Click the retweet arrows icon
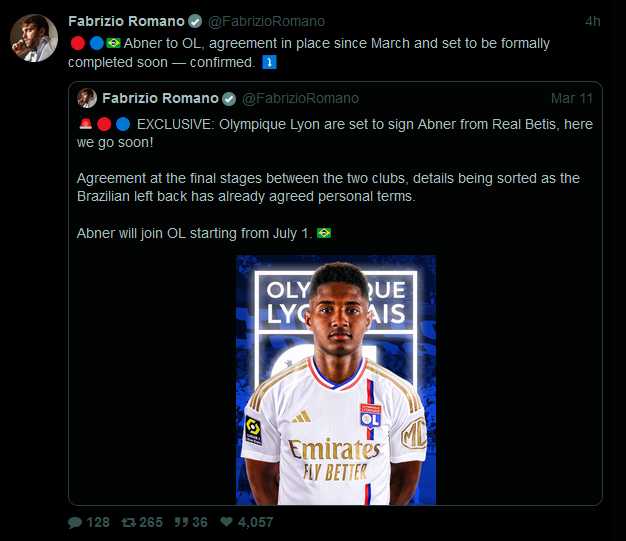 (x=129, y=522)
